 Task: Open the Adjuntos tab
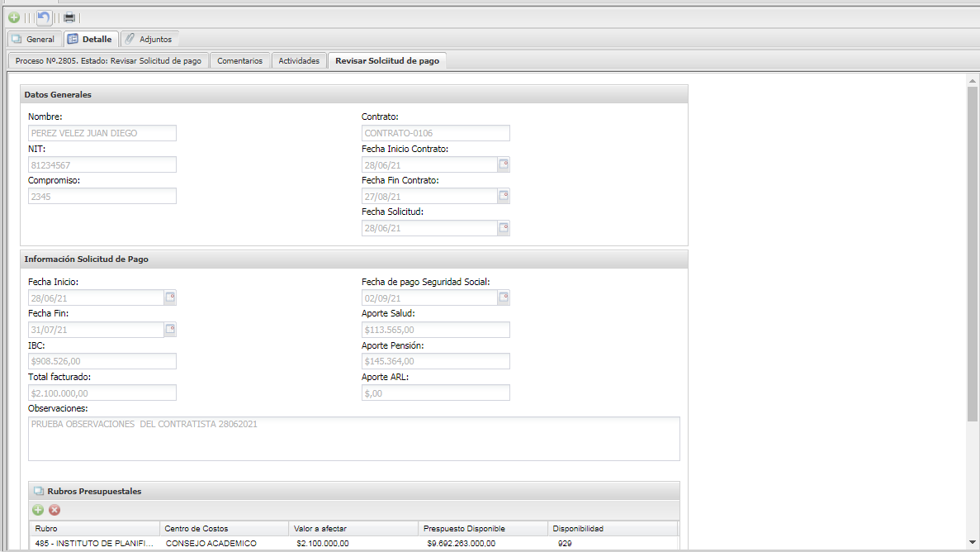[x=149, y=39]
